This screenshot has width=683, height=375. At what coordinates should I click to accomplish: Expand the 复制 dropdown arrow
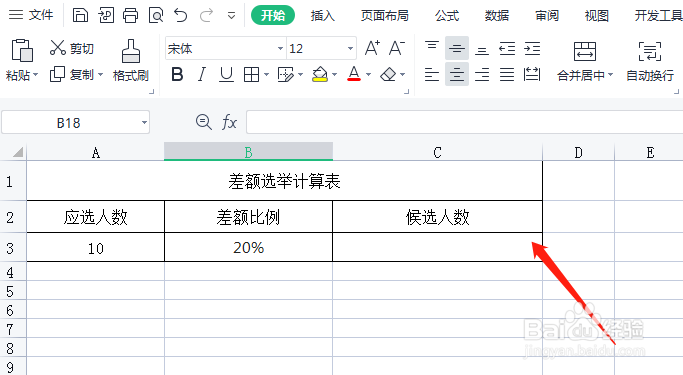click(100, 74)
